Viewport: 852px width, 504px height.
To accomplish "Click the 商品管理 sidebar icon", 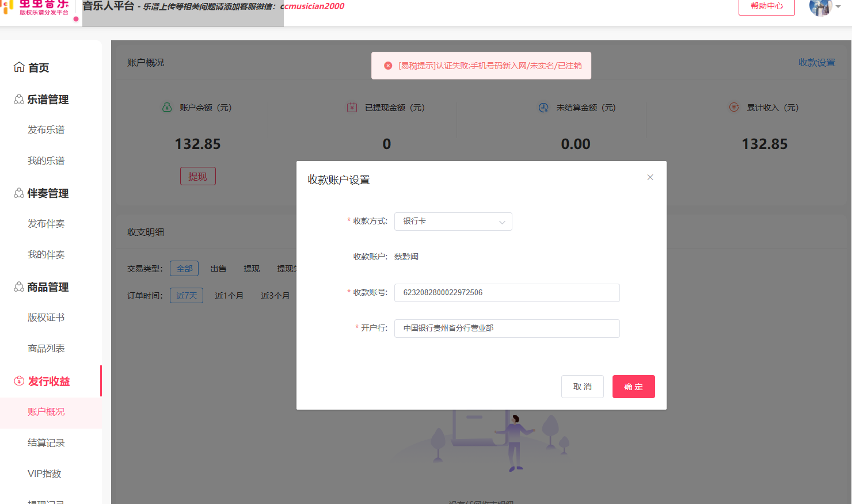I will pyautogui.click(x=19, y=287).
